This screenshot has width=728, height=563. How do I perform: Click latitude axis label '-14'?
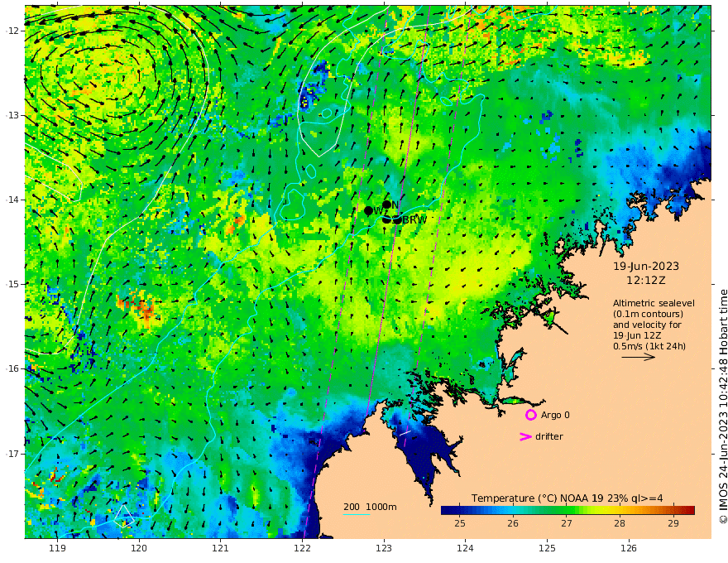(x=12, y=200)
